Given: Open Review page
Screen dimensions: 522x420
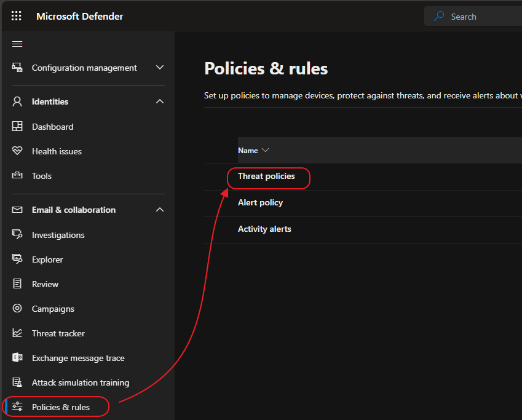Looking at the screenshot, I should [45, 285].
